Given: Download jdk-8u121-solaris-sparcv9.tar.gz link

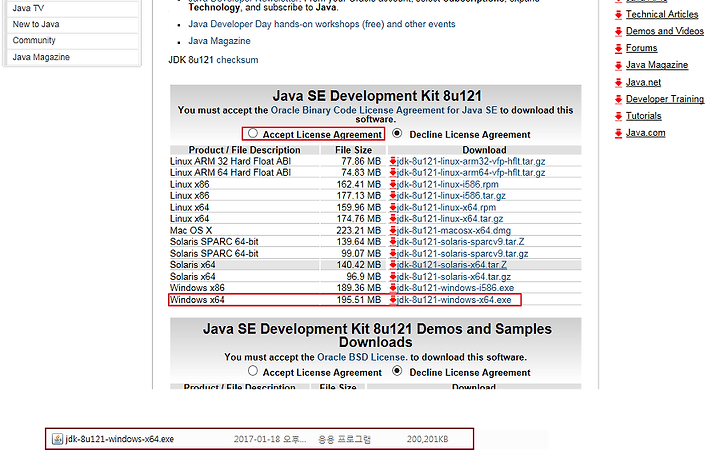Looking at the screenshot, I should coord(462,254).
